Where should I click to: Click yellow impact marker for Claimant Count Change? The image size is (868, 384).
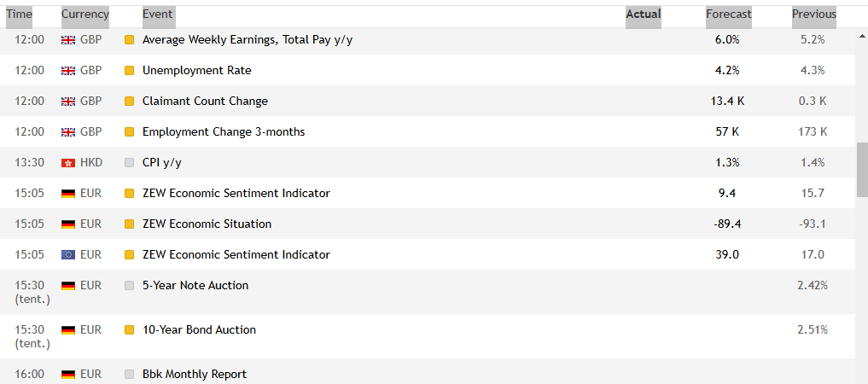pyautogui.click(x=130, y=102)
